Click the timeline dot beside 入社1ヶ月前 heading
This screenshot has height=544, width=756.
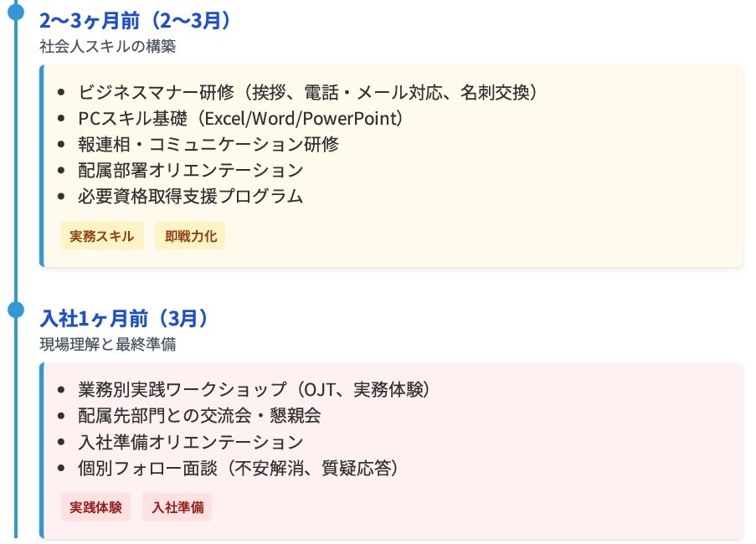tap(16, 310)
